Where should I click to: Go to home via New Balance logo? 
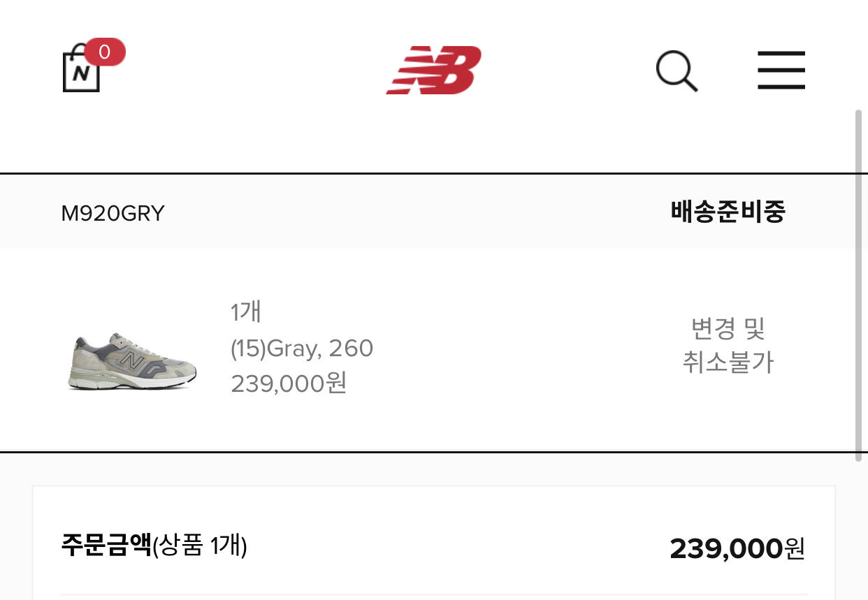click(434, 70)
